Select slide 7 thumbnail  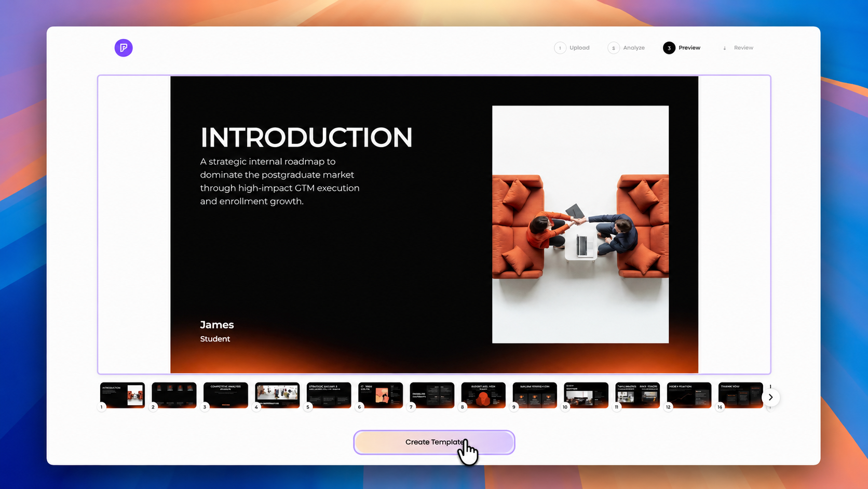tap(432, 395)
